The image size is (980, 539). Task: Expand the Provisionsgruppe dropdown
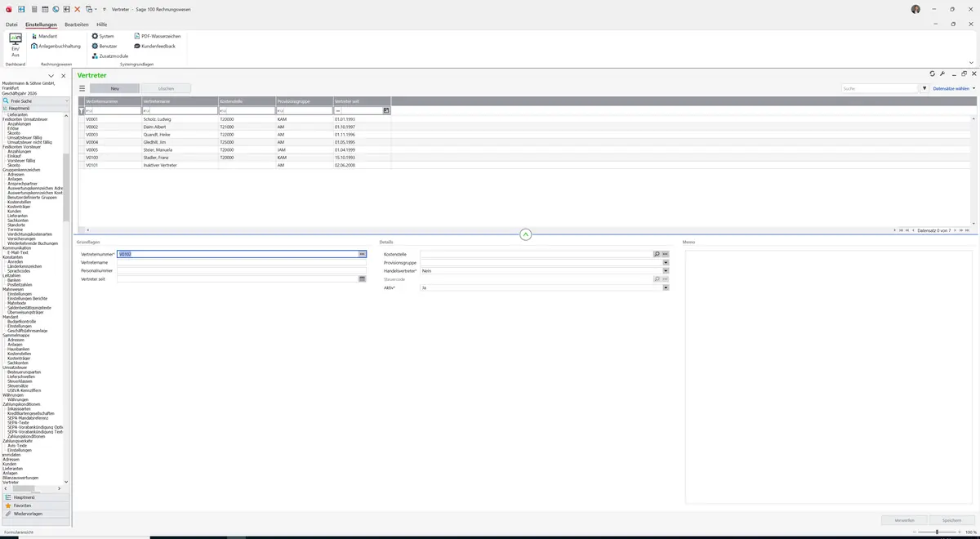(666, 262)
